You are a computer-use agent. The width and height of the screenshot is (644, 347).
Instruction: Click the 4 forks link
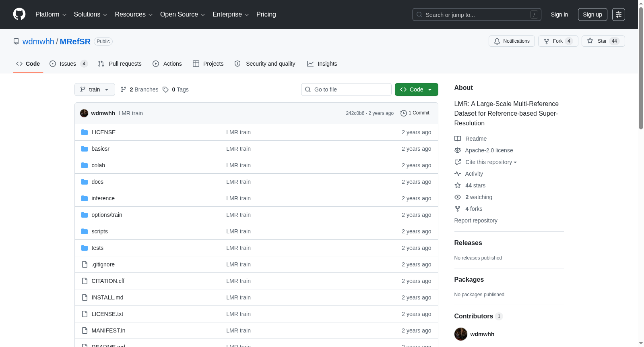pos(474,209)
